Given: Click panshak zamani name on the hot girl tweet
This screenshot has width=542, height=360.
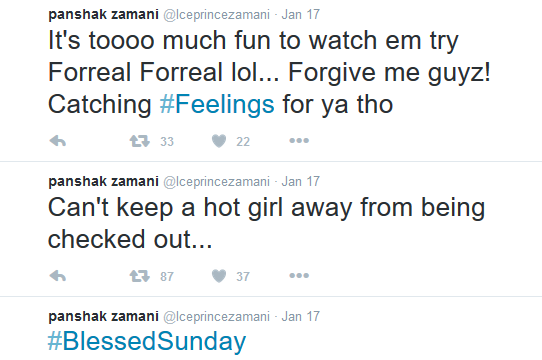Looking at the screenshot, I should point(103,182).
